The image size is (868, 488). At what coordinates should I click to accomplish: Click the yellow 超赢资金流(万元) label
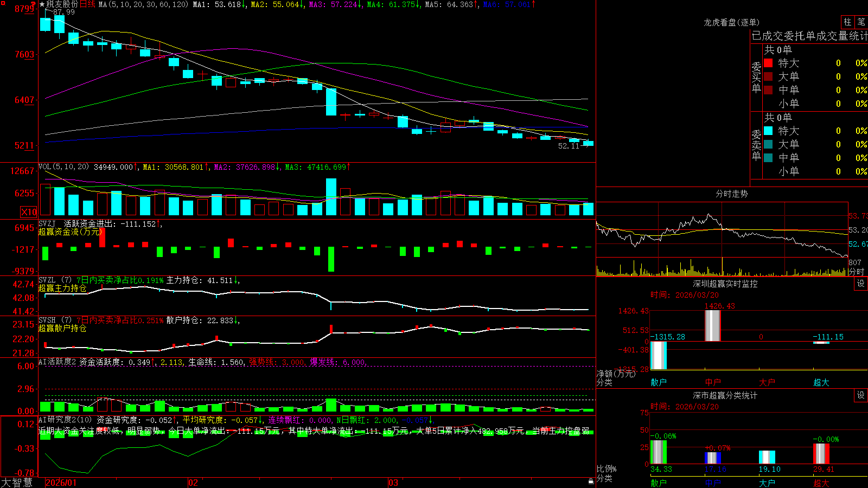70,232
